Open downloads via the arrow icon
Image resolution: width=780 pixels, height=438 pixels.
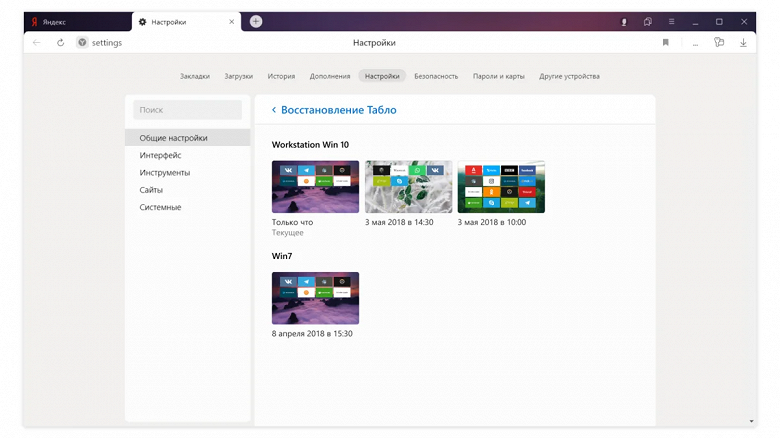click(x=743, y=43)
